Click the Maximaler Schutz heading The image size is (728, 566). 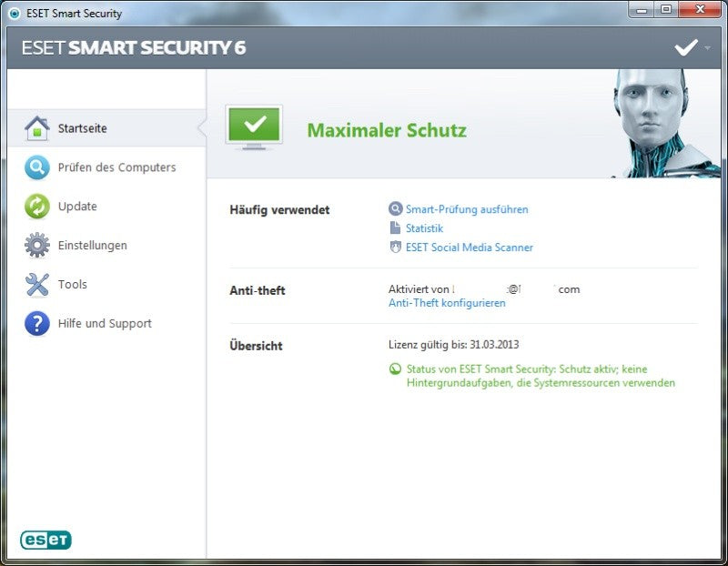coord(388,130)
